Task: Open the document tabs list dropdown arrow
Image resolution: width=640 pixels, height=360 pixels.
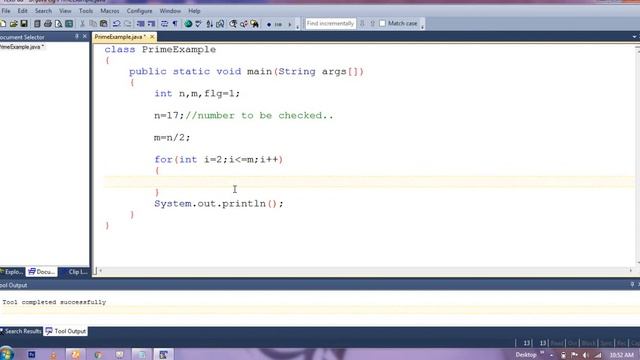Action: point(634,37)
